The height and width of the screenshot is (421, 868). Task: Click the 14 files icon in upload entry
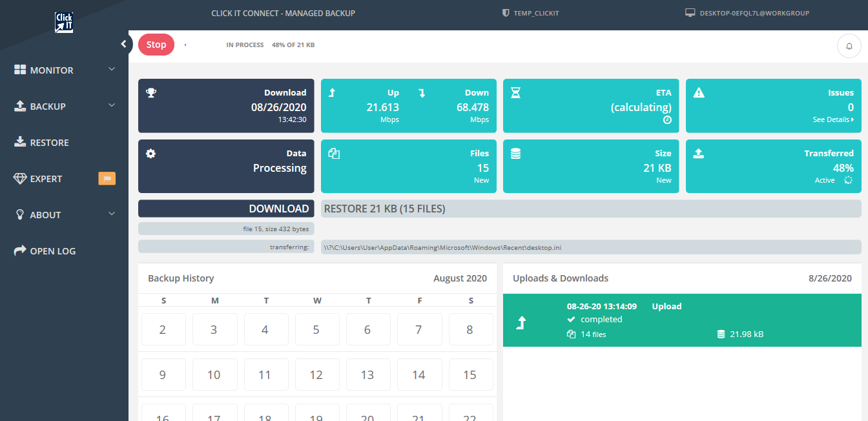coord(571,334)
